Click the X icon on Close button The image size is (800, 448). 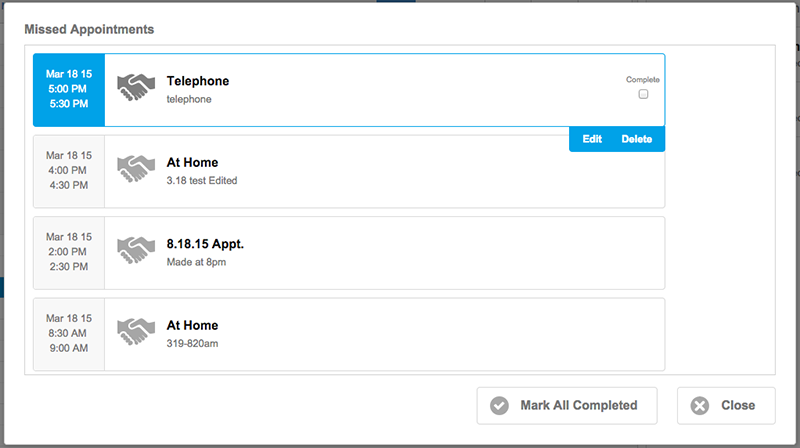coord(699,406)
